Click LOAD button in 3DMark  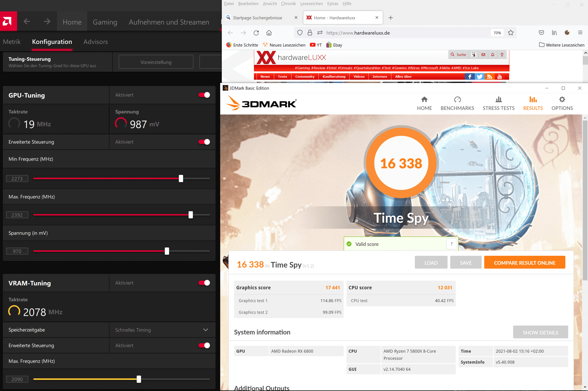click(431, 262)
